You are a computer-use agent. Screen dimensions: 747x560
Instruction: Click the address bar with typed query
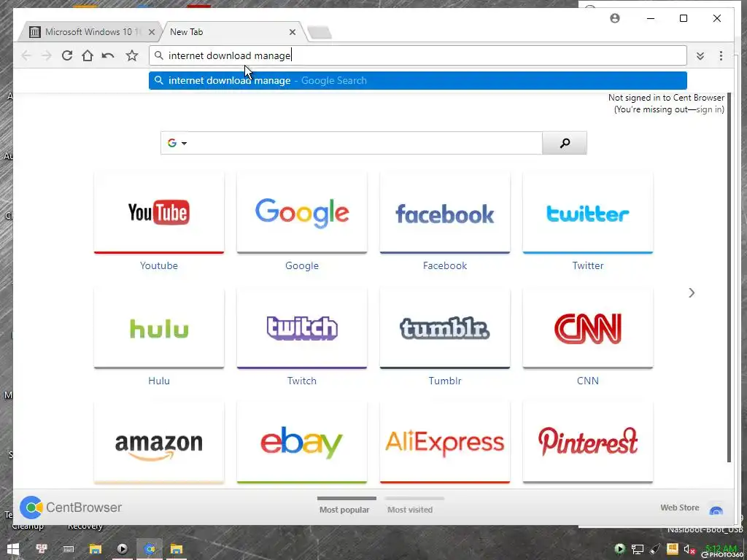coord(418,55)
